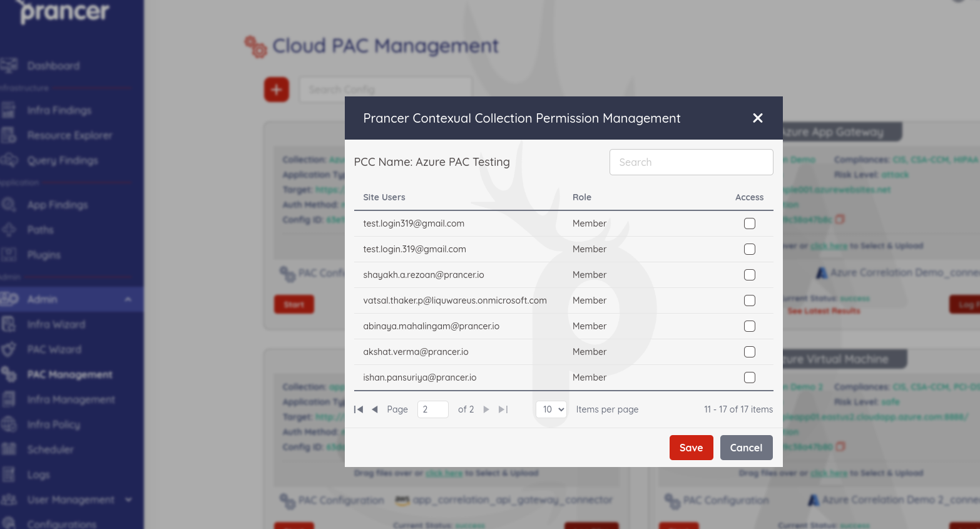The image size is (980, 529).
Task: Open Infra Management sidebar icon
Action: [x=9, y=399]
